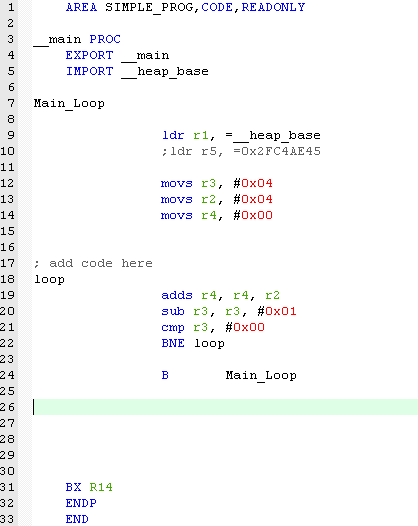Viewport: 418px width, 526px height.
Task: Click line number 31 in the gutter
Action: point(7,487)
